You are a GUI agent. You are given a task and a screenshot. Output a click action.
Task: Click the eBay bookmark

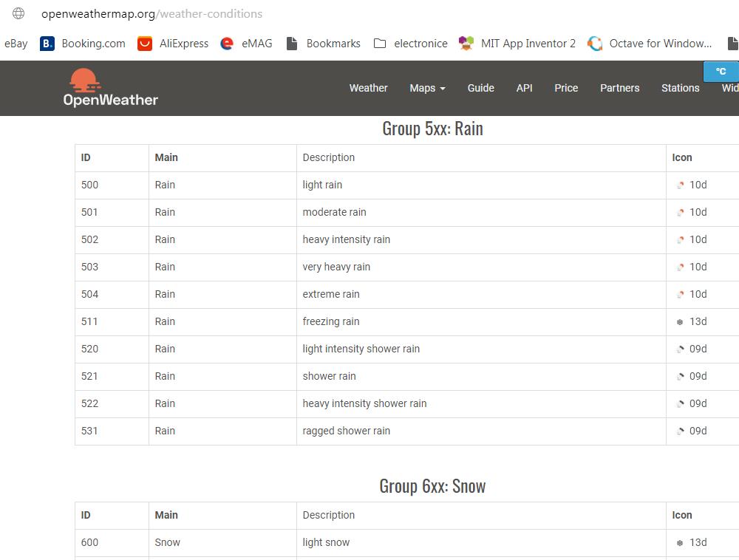pos(16,44)
